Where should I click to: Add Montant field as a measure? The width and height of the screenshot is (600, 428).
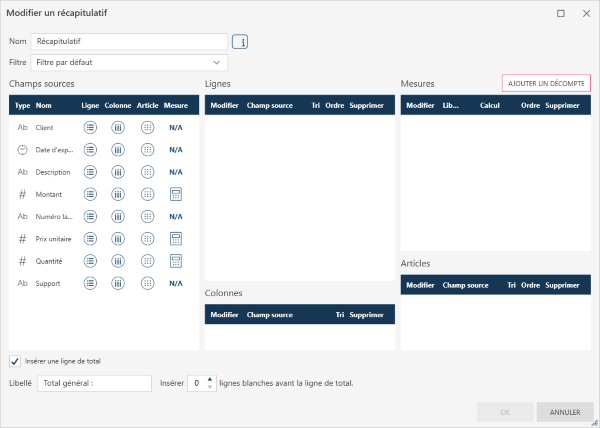[175, 194]
